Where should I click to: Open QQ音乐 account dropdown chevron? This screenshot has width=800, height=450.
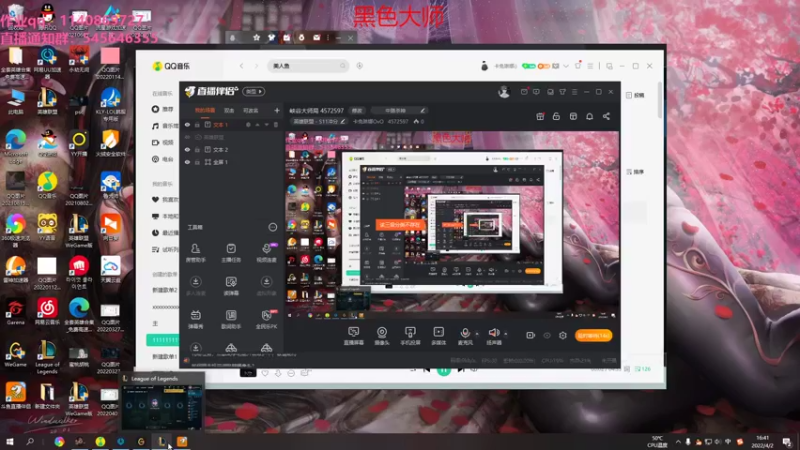tap(566, 66)
